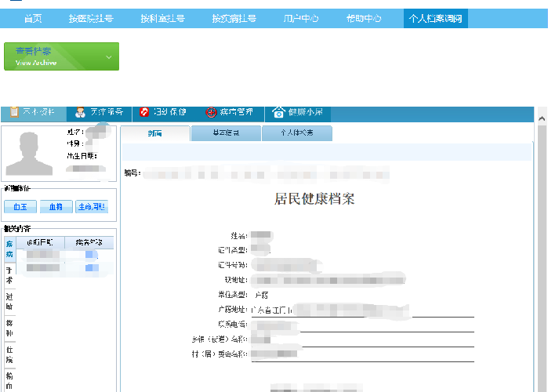548x392 pixels.
Task: Open the 按疾病挂号 menu item
Action: [234, 19]
